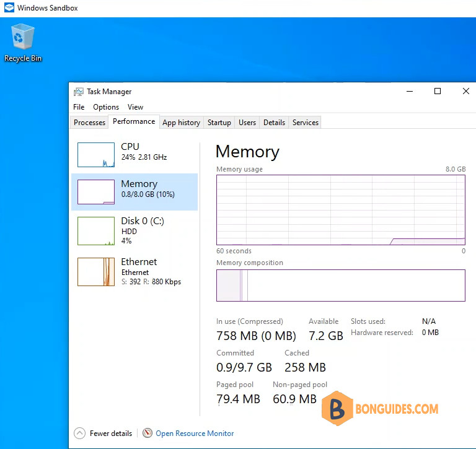The height and width of the screenshot is (449, 476).
Task: Click the Slots used N/A value
Action: tap(429, 321)
